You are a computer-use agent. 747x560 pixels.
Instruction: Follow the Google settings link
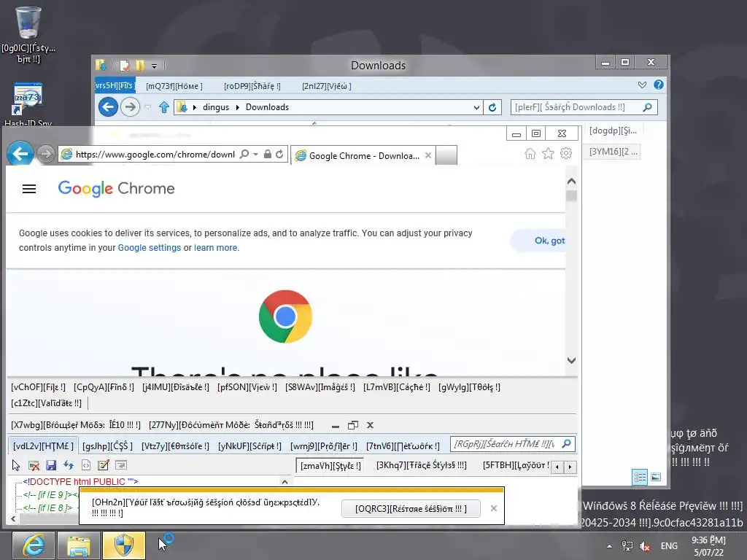click(150, 248)
